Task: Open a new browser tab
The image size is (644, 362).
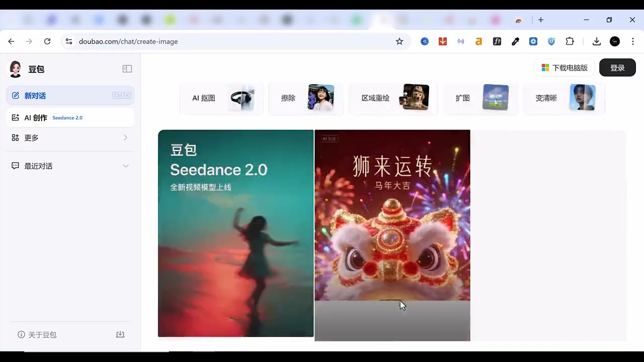Action: pyautogui.click(x=541, y=20)
